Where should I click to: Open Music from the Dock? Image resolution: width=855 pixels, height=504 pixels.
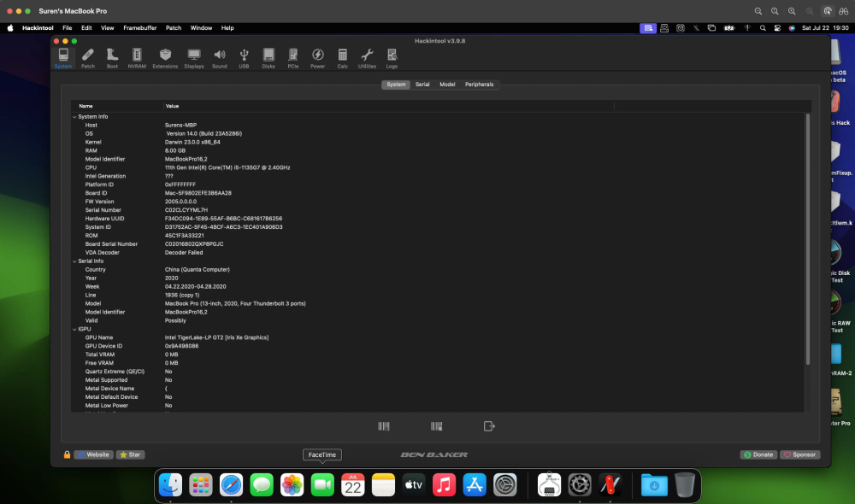click(x=444, y=484)
